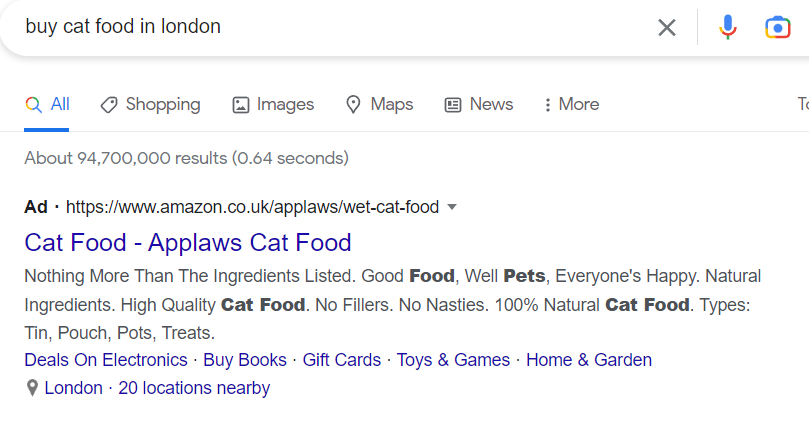Open the Gift Cards sitelink
Screen dimensions: 809x433
(x=342, y=360)
